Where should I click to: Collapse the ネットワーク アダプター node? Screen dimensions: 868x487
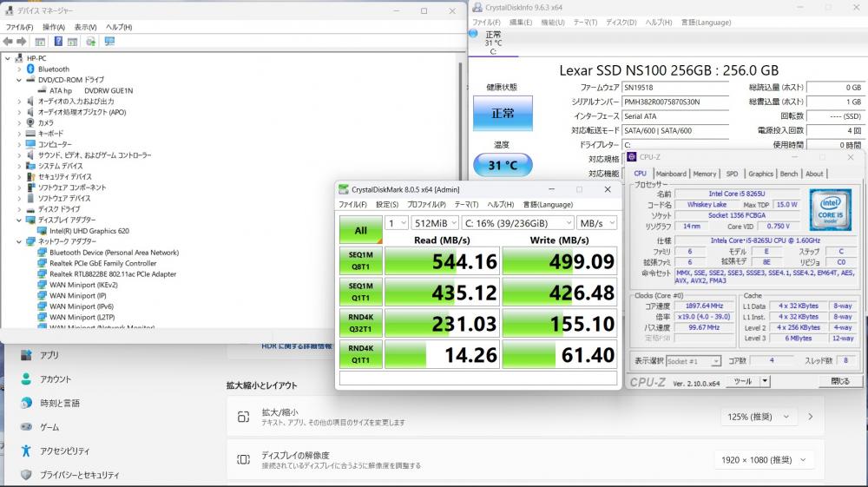click(19, 242)
